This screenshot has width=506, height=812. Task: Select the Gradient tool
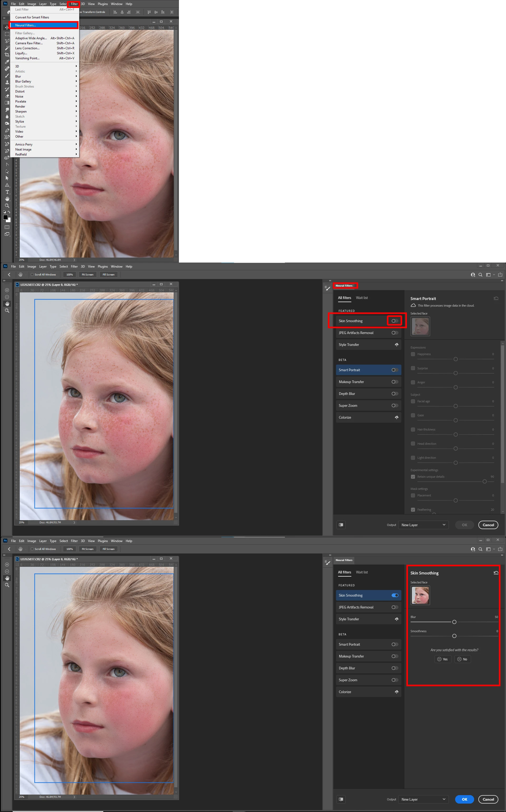point(7,103)
